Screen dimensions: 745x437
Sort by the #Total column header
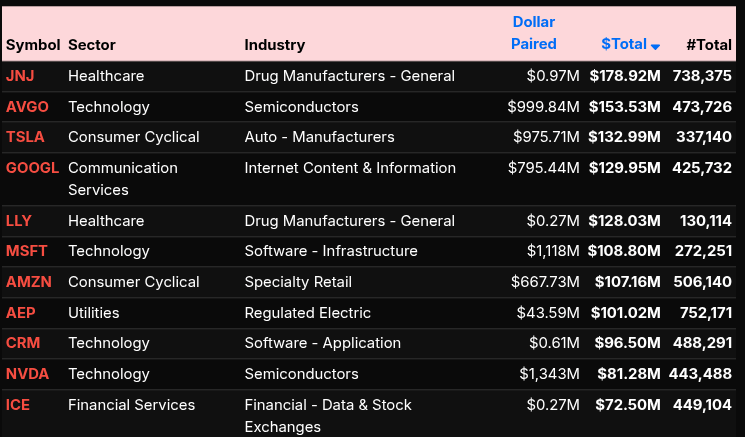tap(709, 44)
